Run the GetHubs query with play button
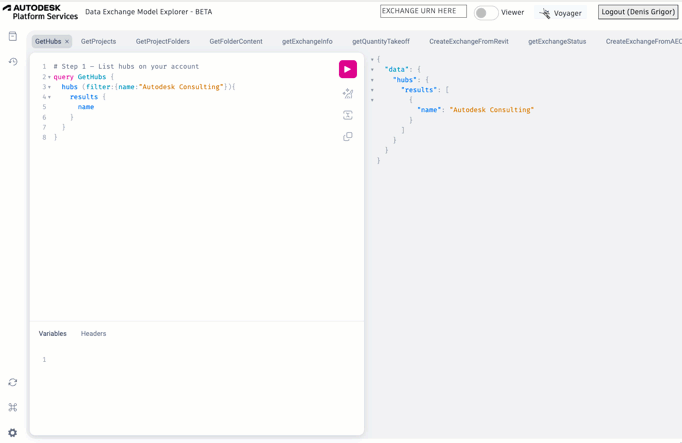 348,69
